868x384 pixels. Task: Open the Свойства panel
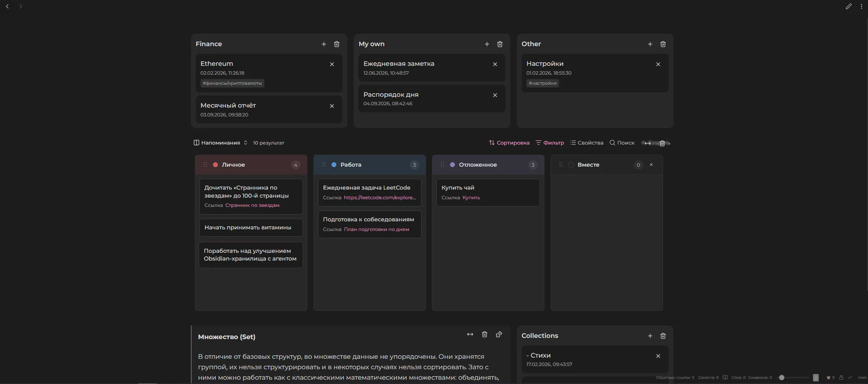coord(587,143)
